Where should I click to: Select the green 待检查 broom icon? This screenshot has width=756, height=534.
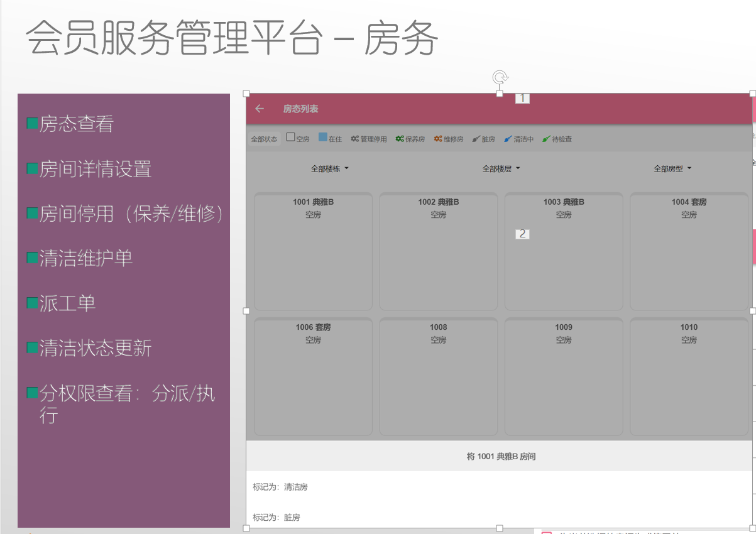click(x=546, y=139)
